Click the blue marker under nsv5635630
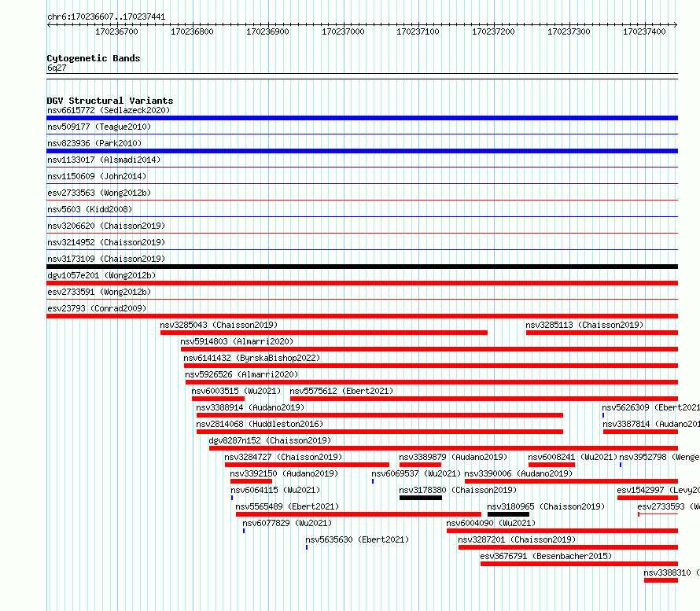Viewport: 700px width, 611px height. pyautogui.click(x=307, y=547)
